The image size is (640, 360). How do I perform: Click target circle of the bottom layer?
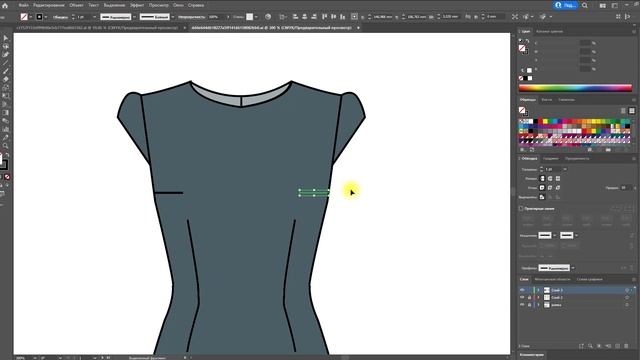click(627, 305)
